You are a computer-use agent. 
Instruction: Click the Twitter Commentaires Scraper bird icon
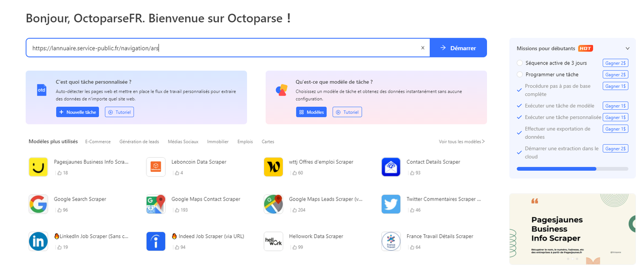391,204
